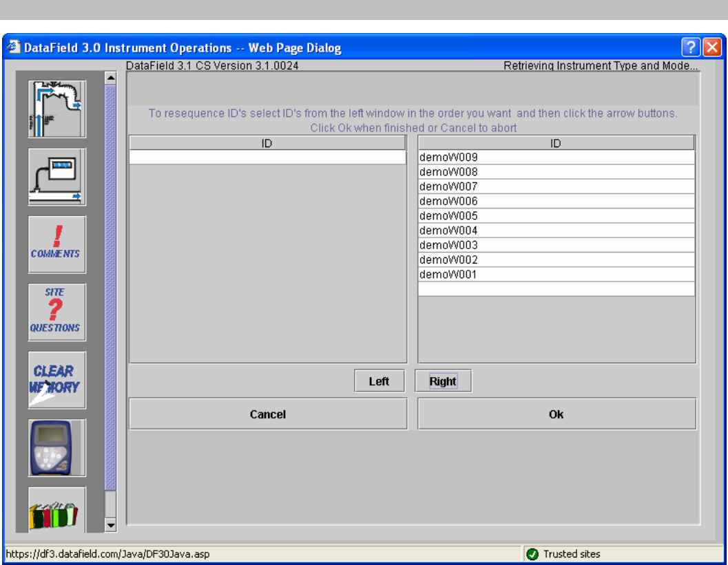Cancel the ID resequencing

tap(268, 414)
